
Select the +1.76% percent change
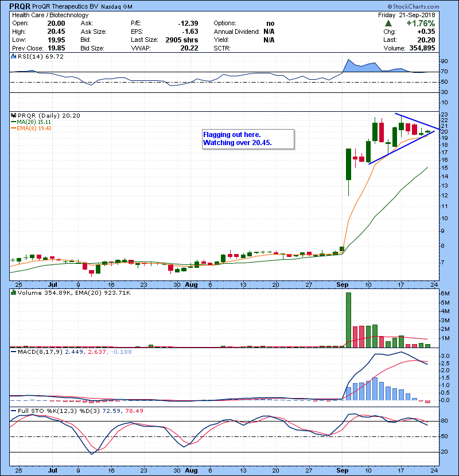click(x=421, y=24)
